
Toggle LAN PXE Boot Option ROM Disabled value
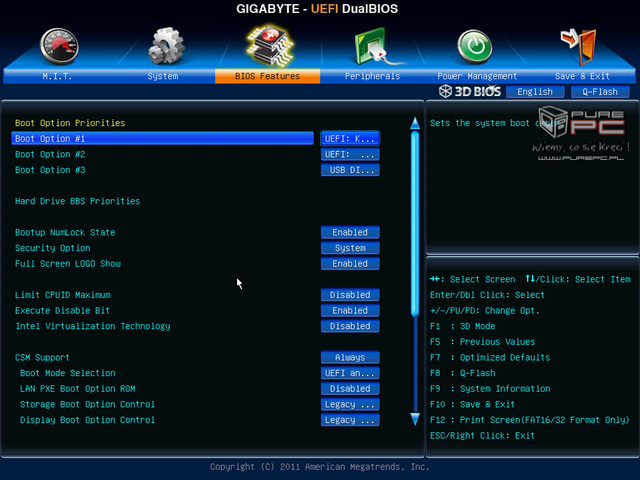(x=350, y=389)
